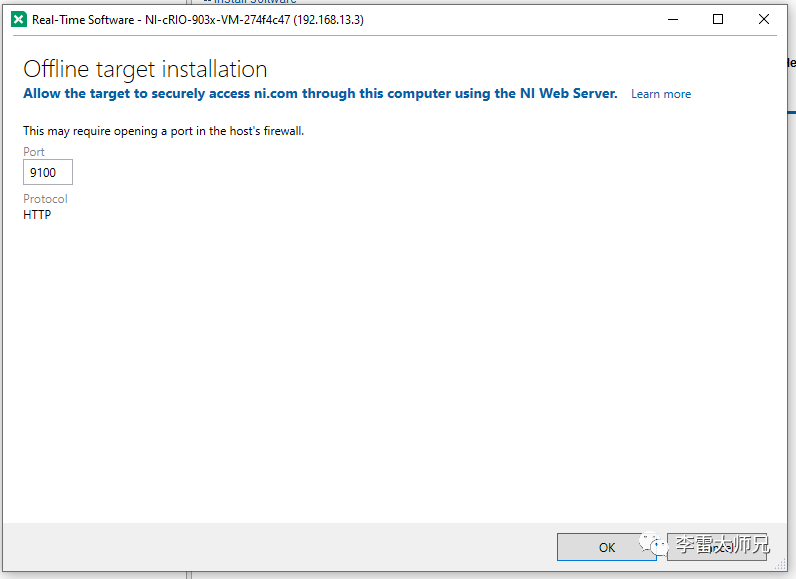
Task: Minimize the Real-Time Software dialog
Action: point(671,19)
